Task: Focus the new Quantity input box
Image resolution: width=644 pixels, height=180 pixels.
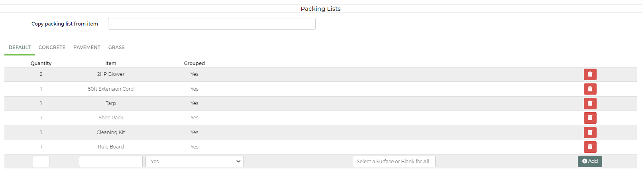Action: (x=41, y=161)
